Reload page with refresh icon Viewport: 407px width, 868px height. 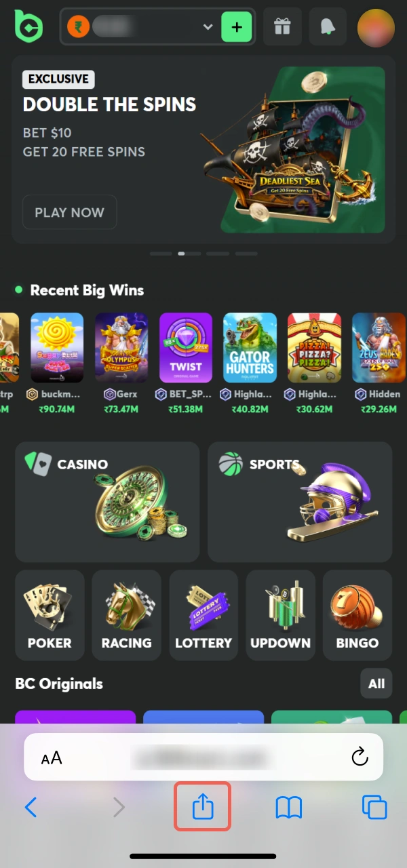(360, 757)
